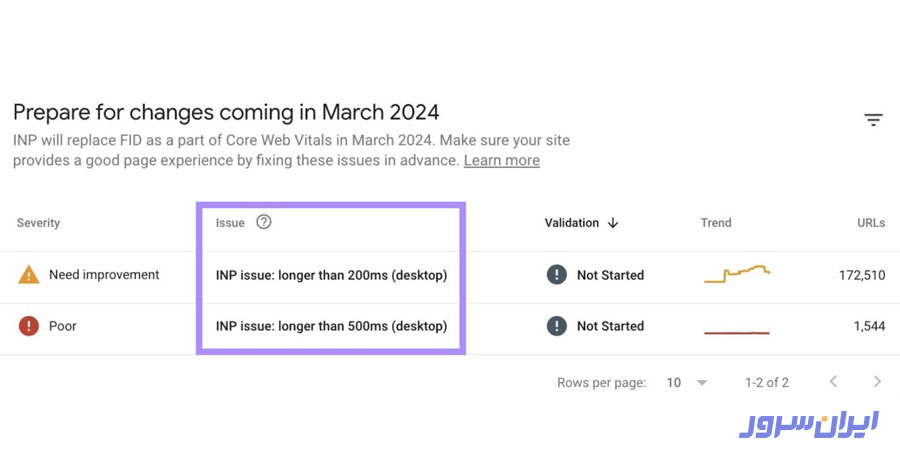Click the 1,544 URLs count

(867, 326)
